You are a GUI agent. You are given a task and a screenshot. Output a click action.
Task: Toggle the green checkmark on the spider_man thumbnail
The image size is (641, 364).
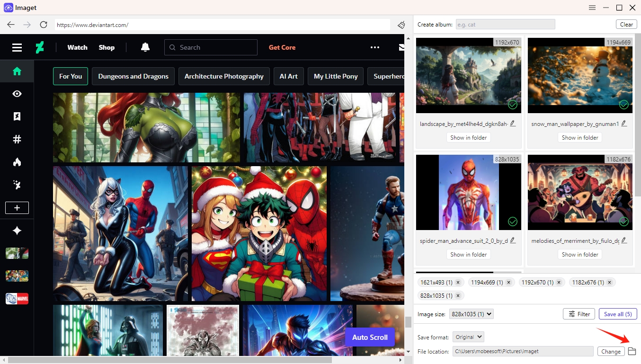click(x=512, y=222)
